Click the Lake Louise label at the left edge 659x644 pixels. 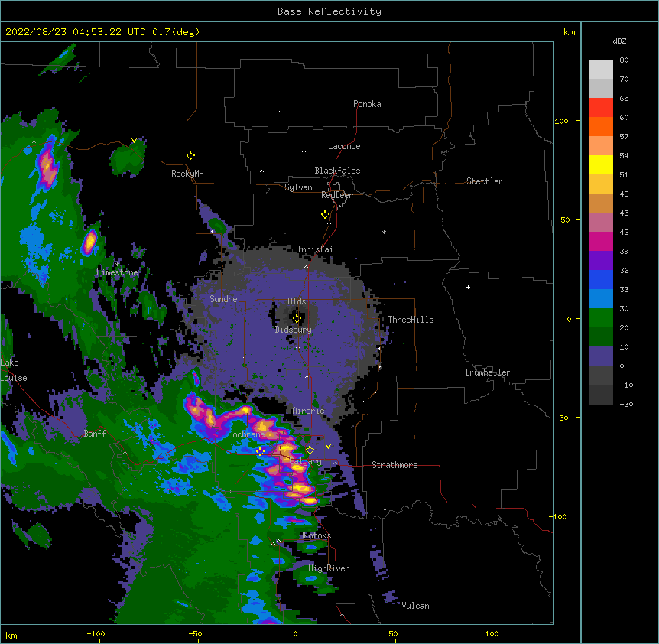pyautogui.click(x=12, y=370)
